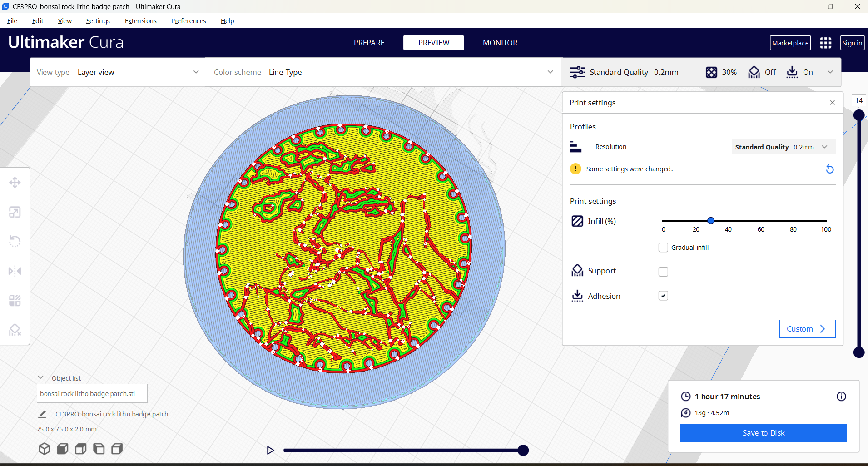This screenshot has height=466, width=868.
Task: Click the Resolution layer-height icon
Action: [x=575, y=147]
